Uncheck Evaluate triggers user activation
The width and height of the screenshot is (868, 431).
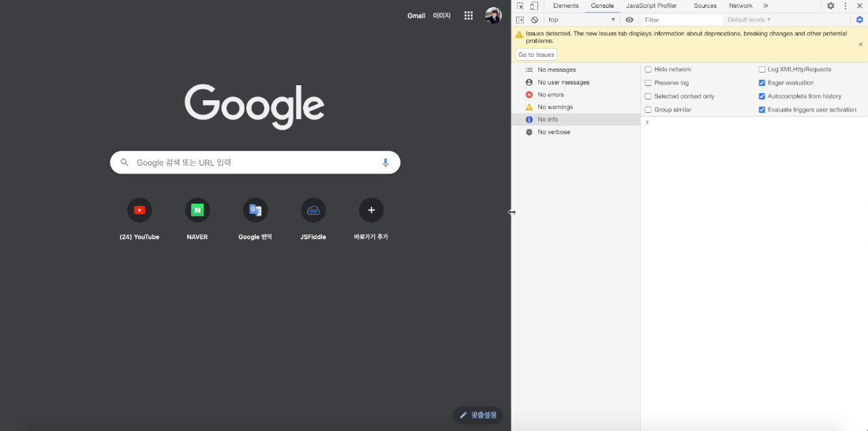tap(761, 110)
